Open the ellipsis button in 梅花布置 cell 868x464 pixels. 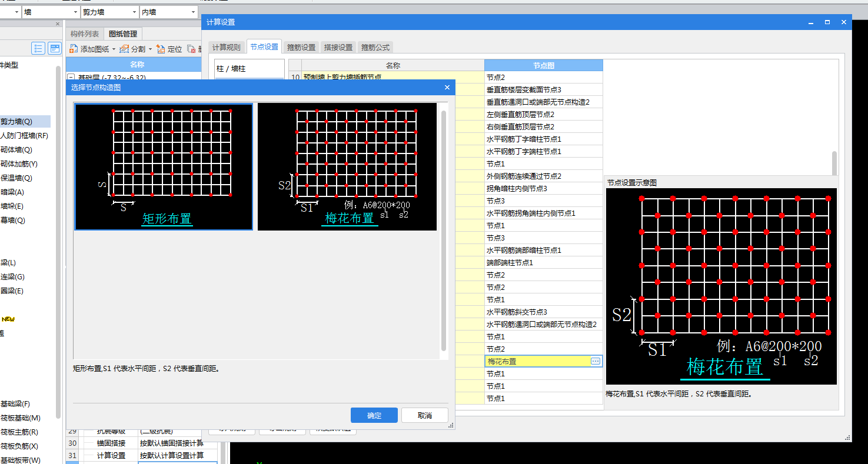(596, 361)
